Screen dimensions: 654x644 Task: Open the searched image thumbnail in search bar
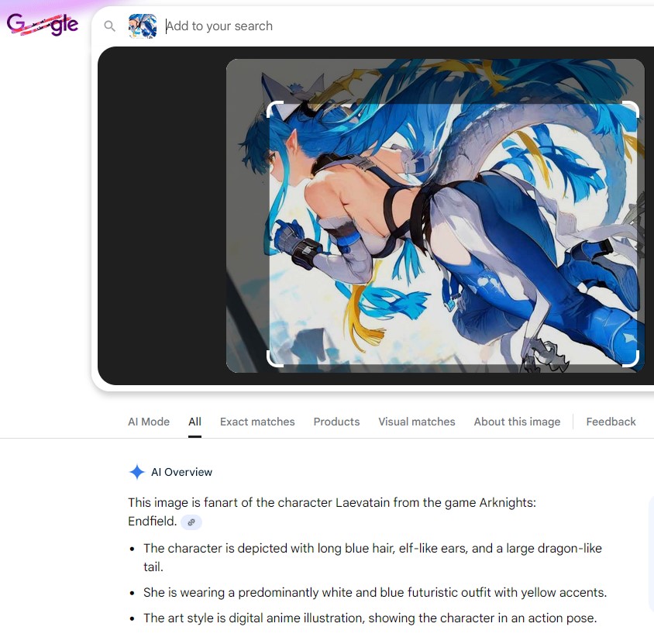[x=143, y=26]
